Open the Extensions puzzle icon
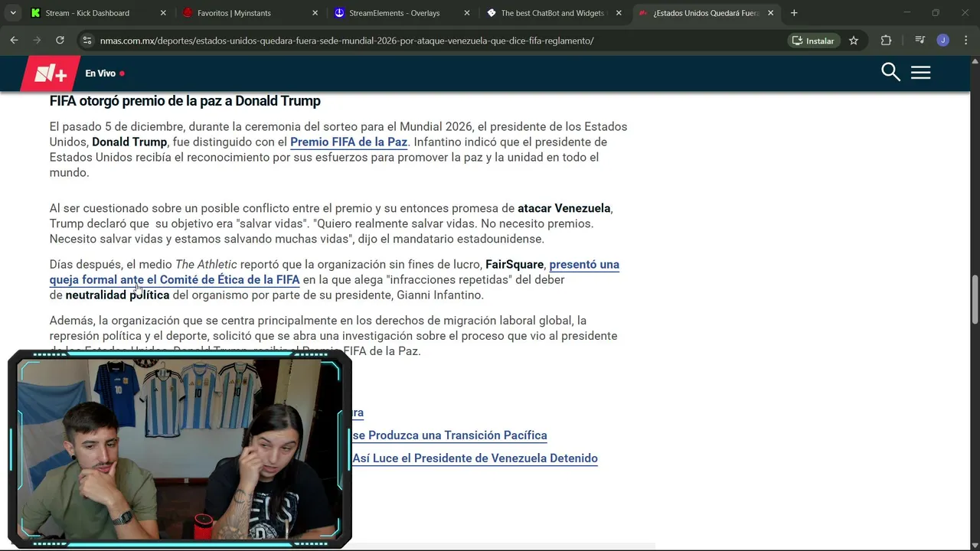This screenshot has height=551, width=980. coord(886,41)
